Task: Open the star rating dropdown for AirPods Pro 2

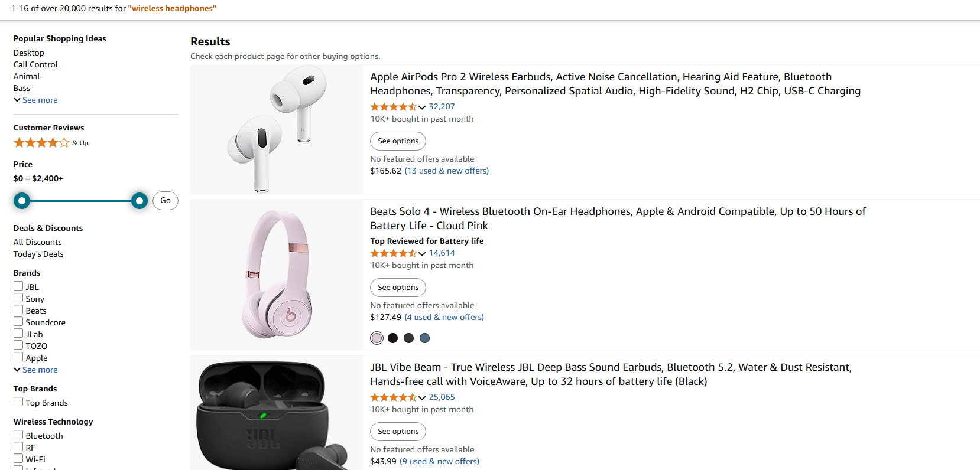Action: click(422, 107)
